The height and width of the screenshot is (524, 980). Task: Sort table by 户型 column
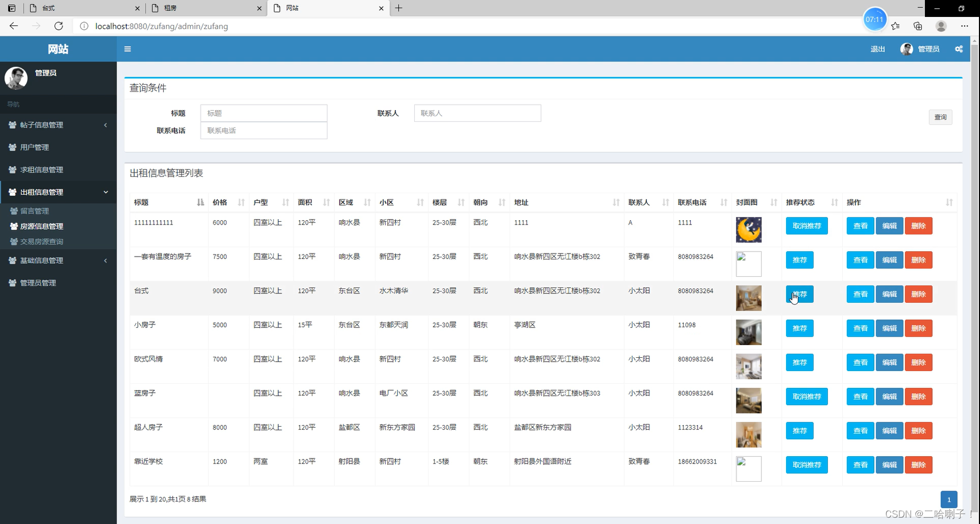pos(271,203)
